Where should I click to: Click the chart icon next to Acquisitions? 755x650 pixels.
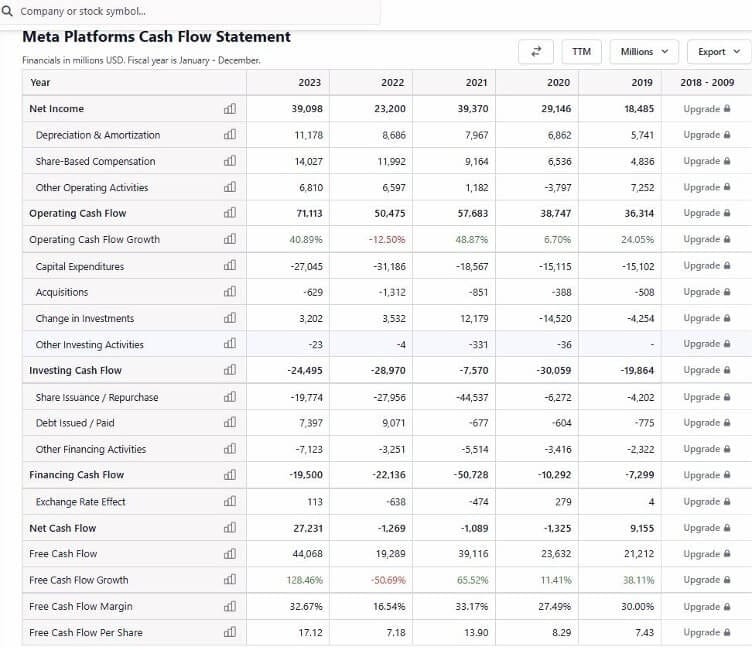(230, 292)
